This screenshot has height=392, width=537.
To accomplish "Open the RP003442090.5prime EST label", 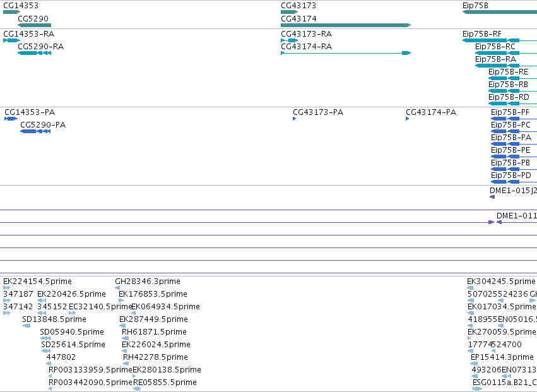I will [90, 383].
